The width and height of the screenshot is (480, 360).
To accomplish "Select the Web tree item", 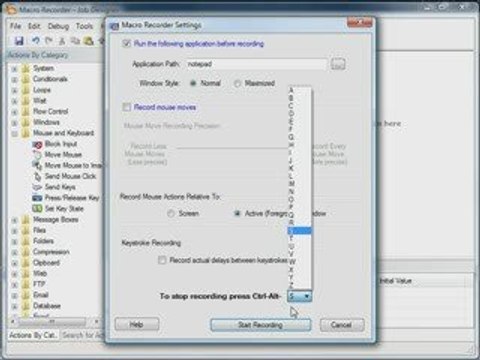I will 40,273.
